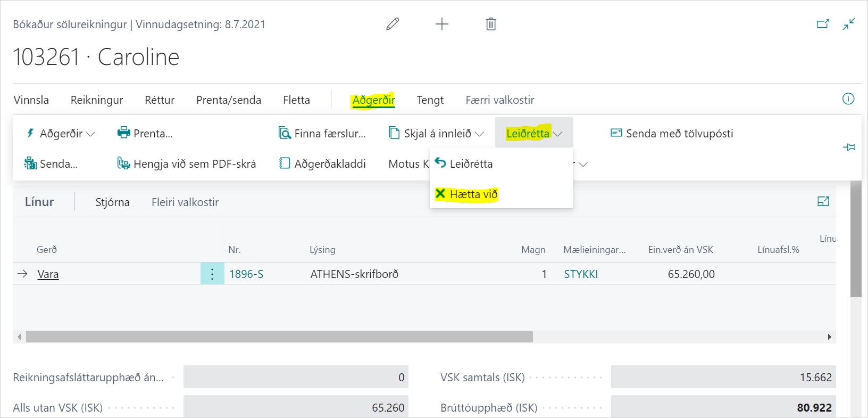
Task: Click the plus icon to create new
Action: tap(441, 24)
